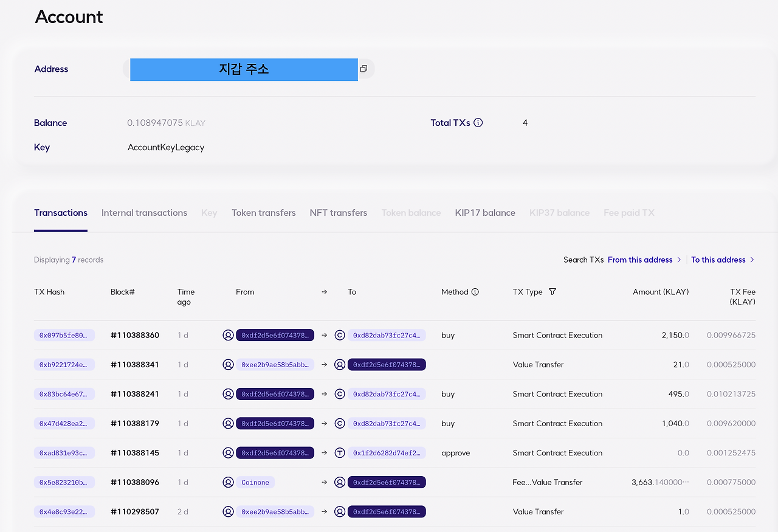This screenshot has width=778, height=532.
Task: Click recipient account icon in #110298507 row
Action: 340,511
